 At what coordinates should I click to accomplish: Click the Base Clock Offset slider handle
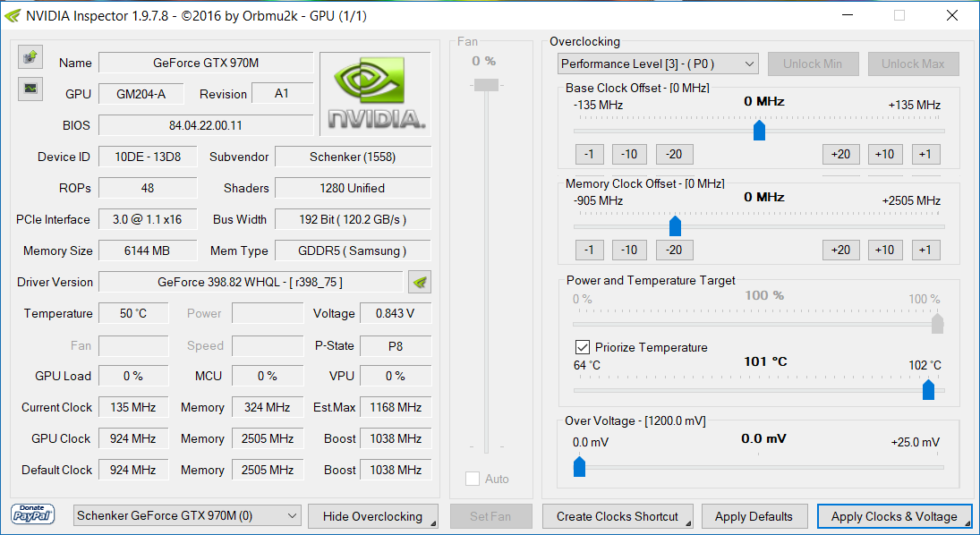pos(759,131)
